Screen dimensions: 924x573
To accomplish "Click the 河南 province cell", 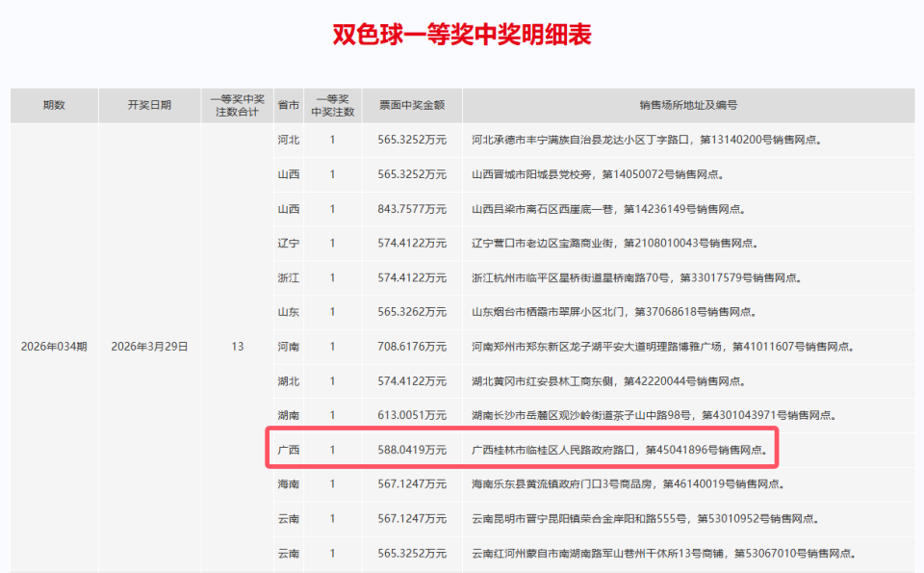I will pyautogui.click(x=289, y=347).
